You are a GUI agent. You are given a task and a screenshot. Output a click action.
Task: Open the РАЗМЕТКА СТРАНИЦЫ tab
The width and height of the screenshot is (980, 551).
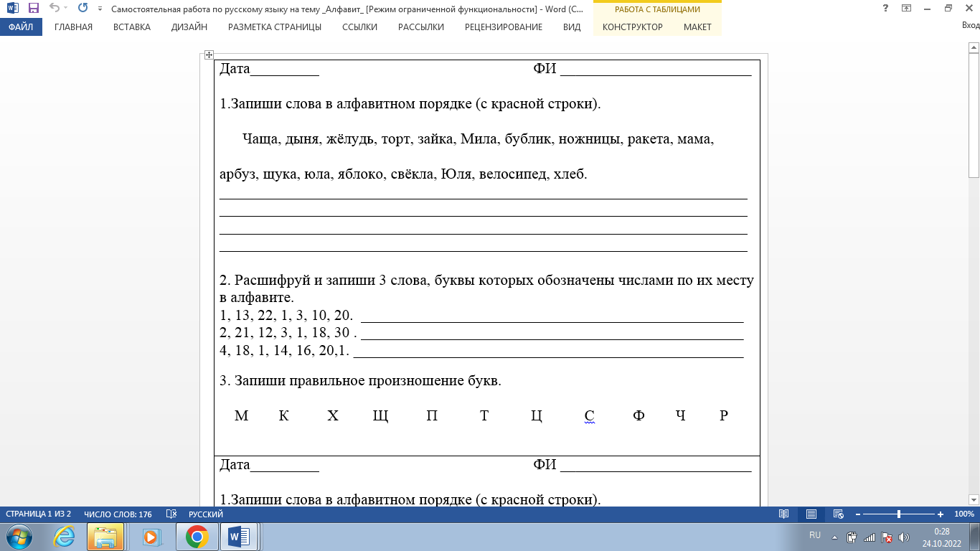click(275, 27)
